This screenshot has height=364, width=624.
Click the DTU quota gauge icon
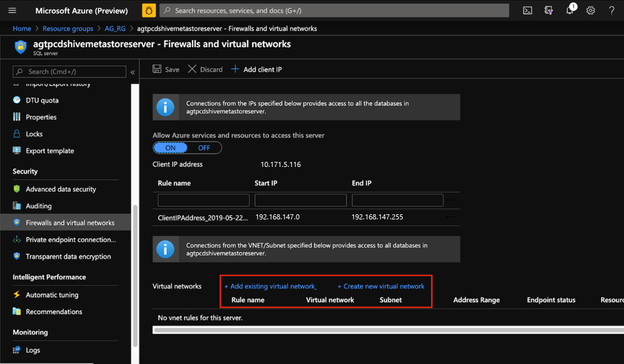(x=17, y=100)
